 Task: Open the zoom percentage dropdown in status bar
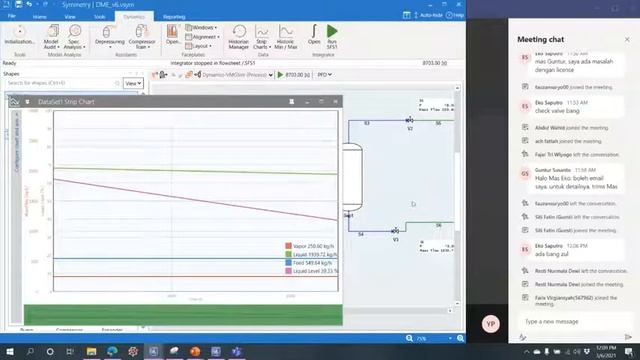click(x=450, y=338)
